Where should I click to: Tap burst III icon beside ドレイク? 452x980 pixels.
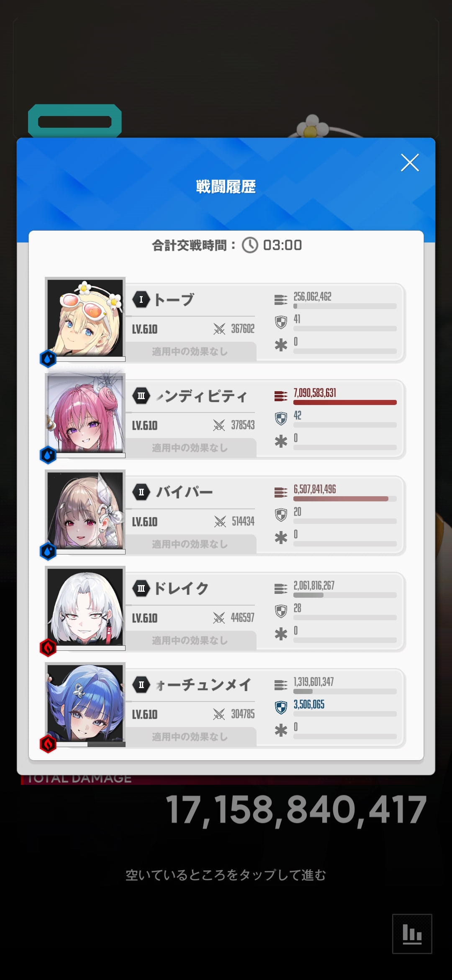[141, 588]
